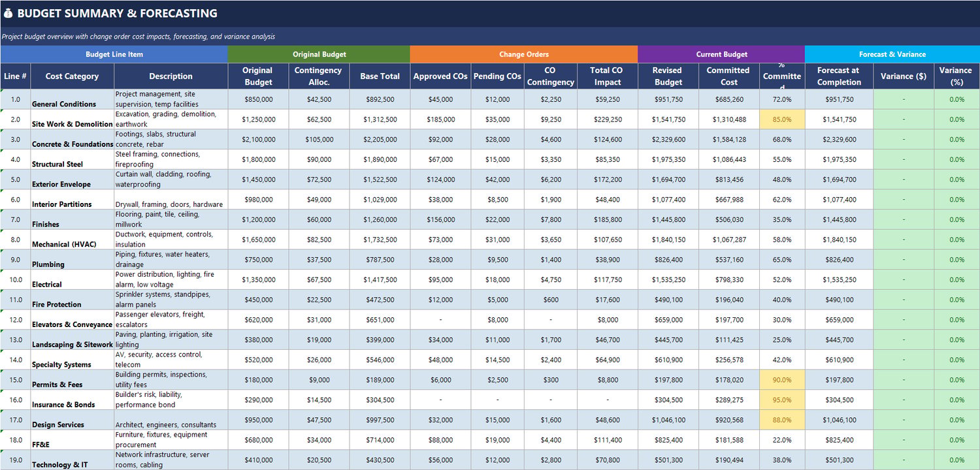This screenshot has width=980, height=470.
Task: Select the 'FF&E' category cell
Action: [x=73, y=441]
